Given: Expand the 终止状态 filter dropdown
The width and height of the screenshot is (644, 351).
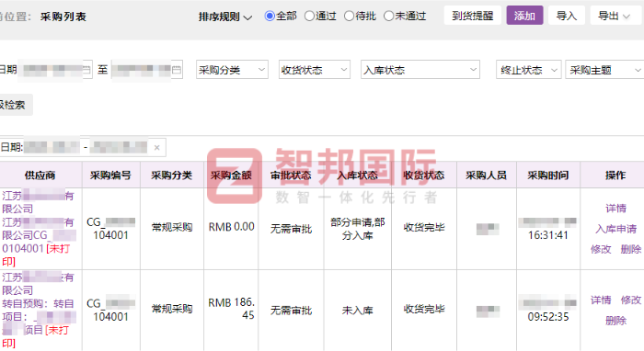Looking at the screenshot, I should [529, 70].
